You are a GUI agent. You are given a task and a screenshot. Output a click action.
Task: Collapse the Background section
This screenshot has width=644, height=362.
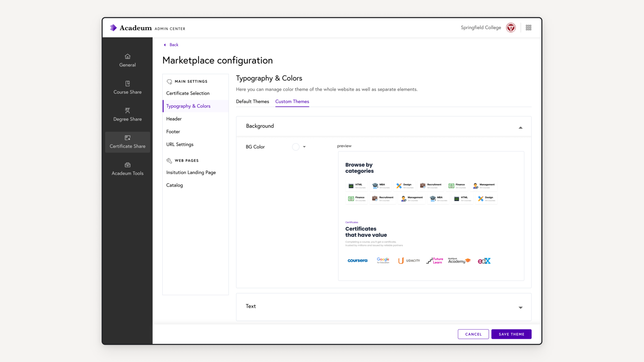[520, 127]
